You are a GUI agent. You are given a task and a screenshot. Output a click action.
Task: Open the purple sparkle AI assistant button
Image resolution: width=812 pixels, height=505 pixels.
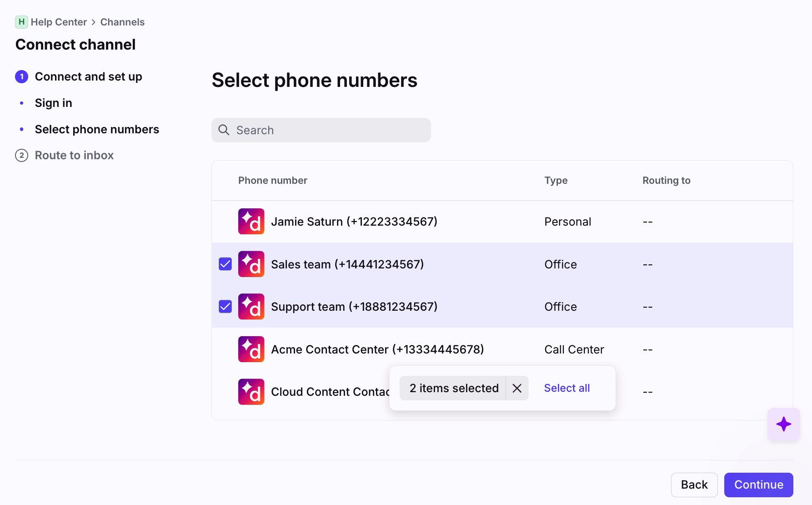coord(783,424)
